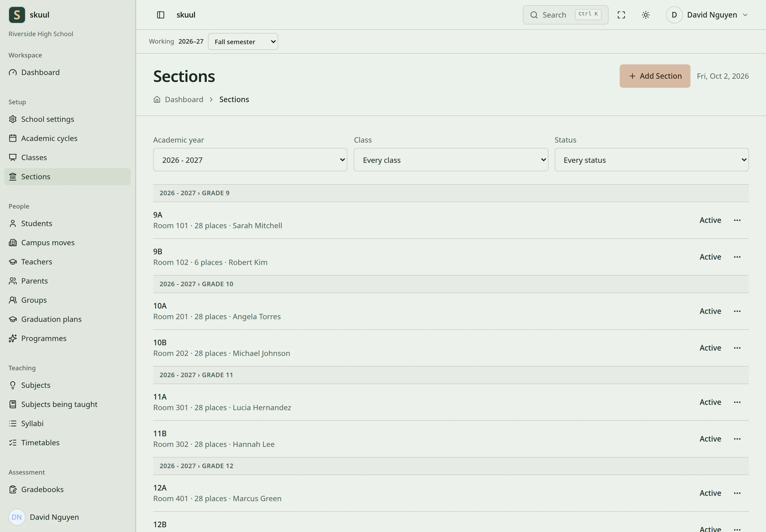Open the Fall semester dropdown
This screenshot has height=532, width=766.
[x=243, y=42]
